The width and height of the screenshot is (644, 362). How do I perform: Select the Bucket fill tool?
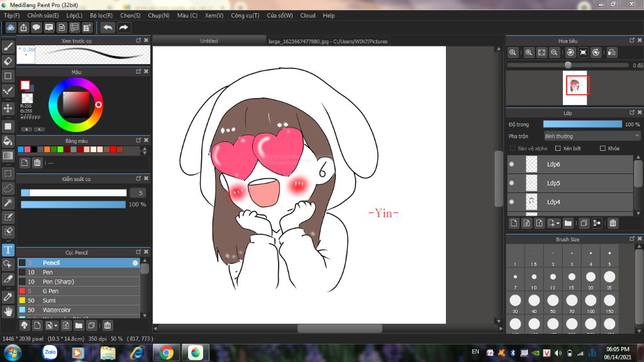tap(8, 141)
